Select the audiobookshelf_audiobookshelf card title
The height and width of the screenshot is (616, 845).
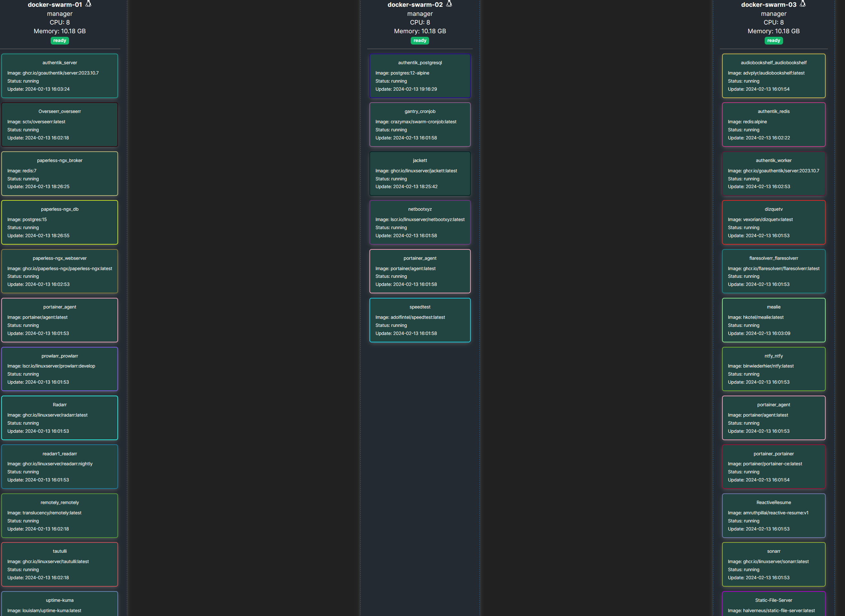point(773,63)
